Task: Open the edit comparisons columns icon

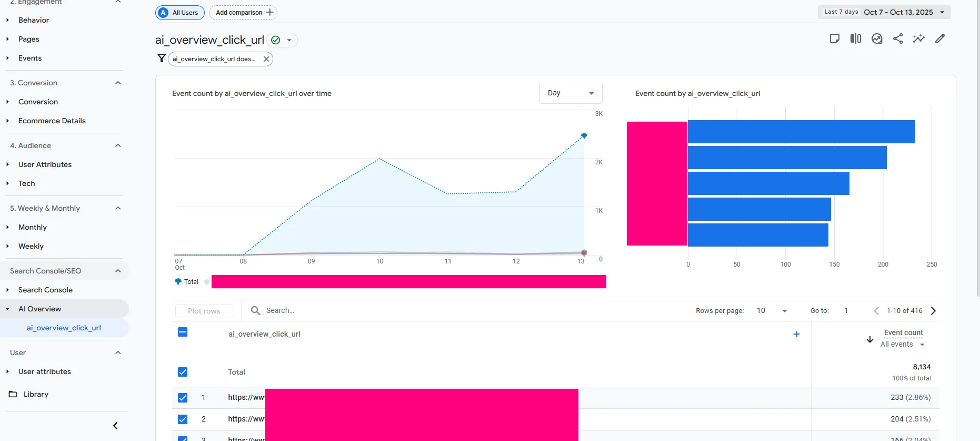Action: click(x=856, y=38)
